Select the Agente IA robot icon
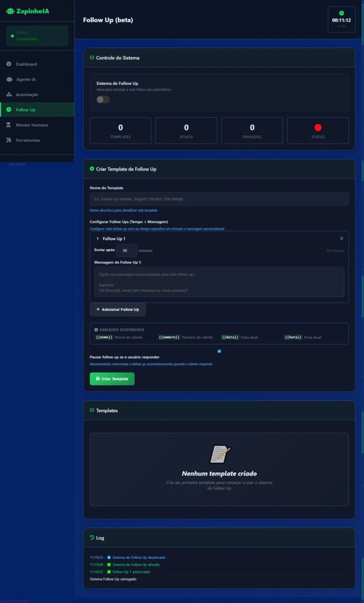Screen dimensions: 364x603 9,79
